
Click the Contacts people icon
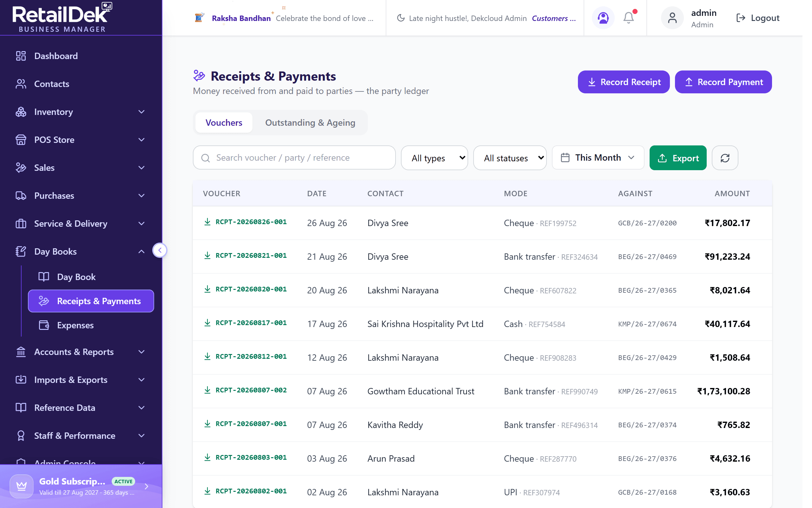pyautogui.click(x=21, y=84)
